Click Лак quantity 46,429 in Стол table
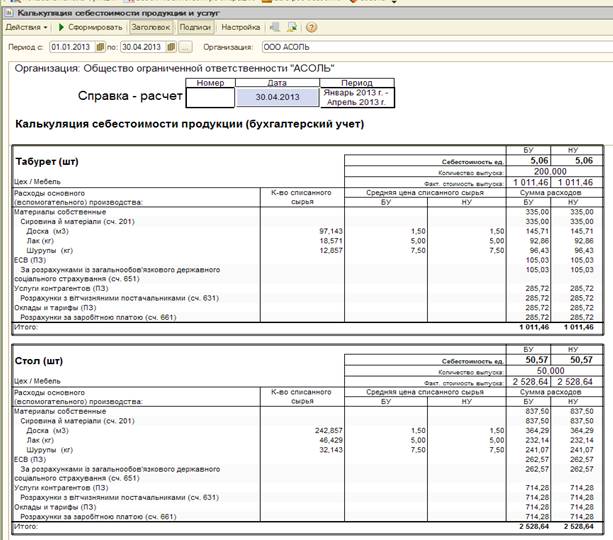 click(331, 440)
